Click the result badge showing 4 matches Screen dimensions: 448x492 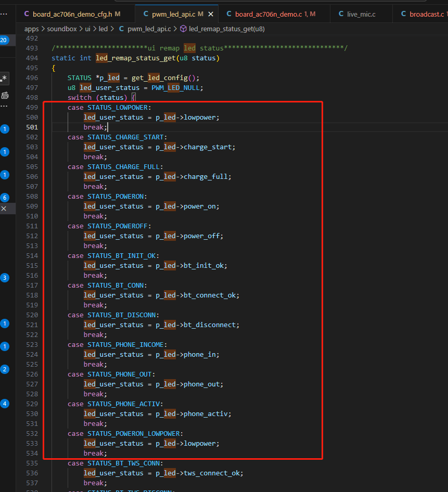[x=5, y=404]
